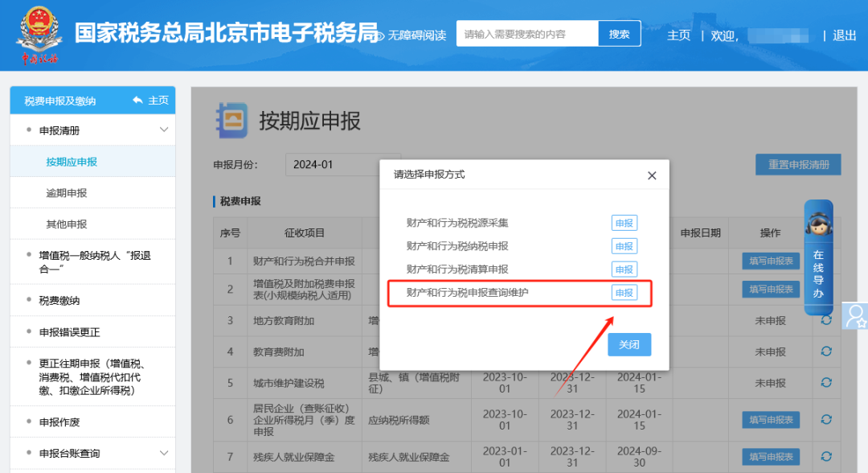Viewport: 868px width, 473px height.
Task: Click the 搜索 button
Action: (x=620, y=34)
